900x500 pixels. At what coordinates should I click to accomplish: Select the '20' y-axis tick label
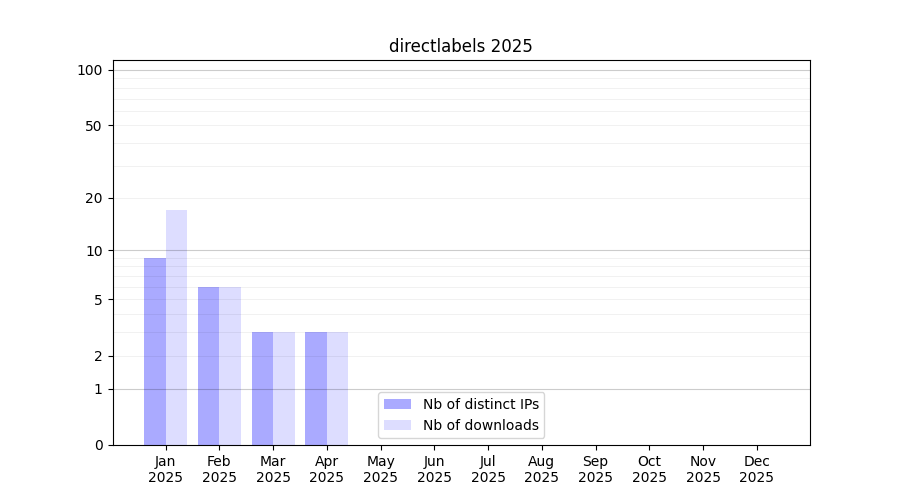pos(94,198)
